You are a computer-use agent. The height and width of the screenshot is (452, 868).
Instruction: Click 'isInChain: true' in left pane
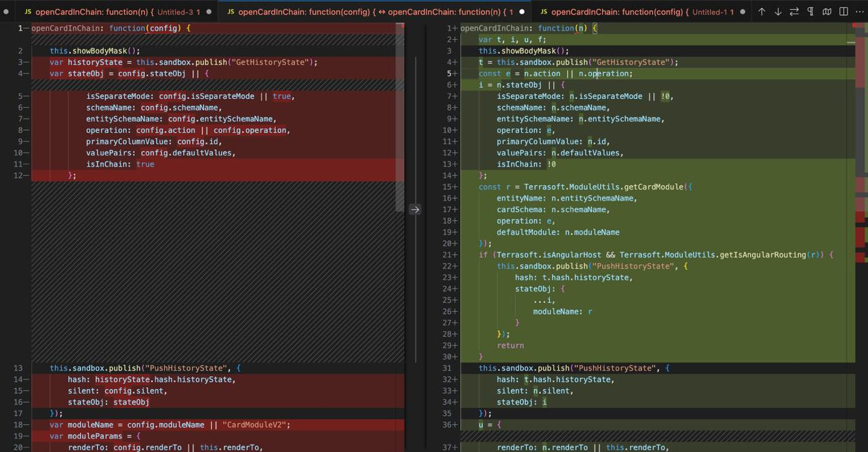[120, 164]
